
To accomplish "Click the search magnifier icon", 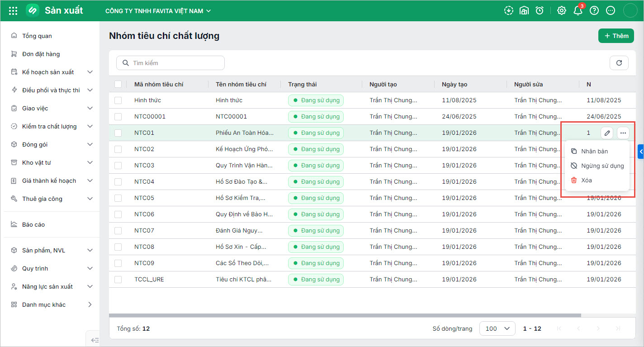I will tap(125, 63).
